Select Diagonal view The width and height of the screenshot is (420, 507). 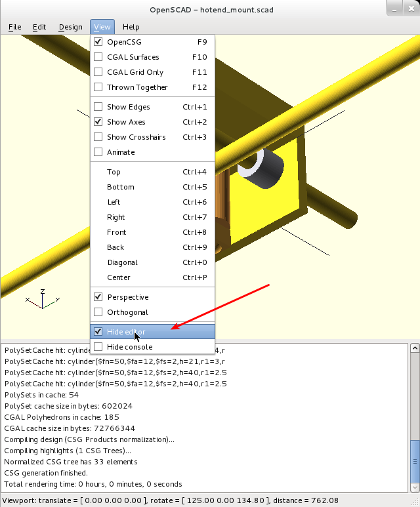point(152,262)
